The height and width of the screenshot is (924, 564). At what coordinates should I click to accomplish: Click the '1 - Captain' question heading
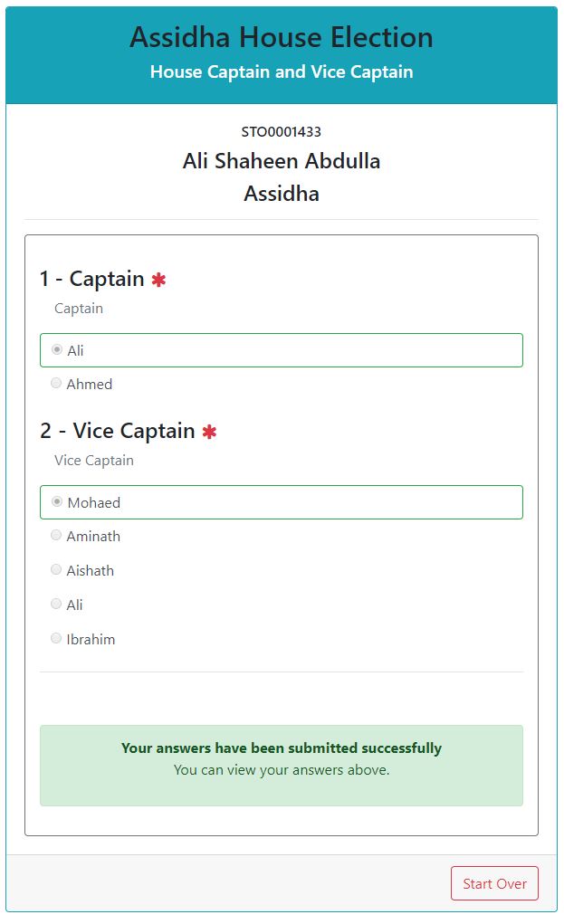pyautogui.click(x=92, y=279)
